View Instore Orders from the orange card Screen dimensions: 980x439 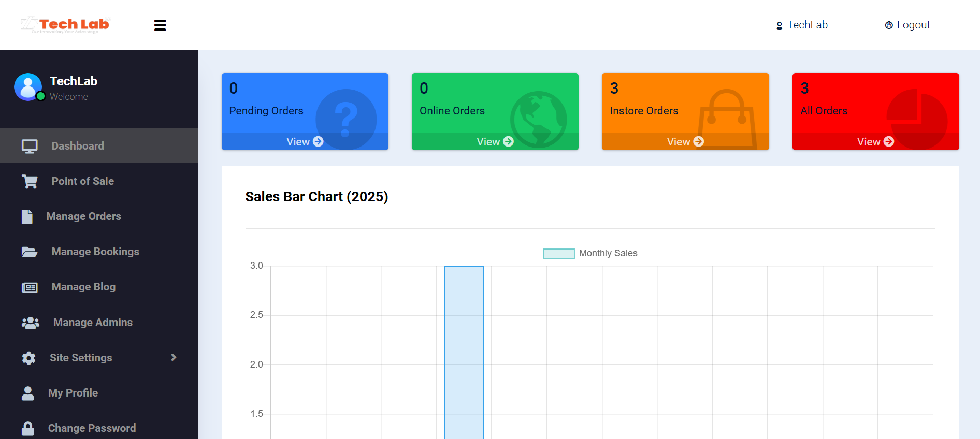tap(685, 141)
